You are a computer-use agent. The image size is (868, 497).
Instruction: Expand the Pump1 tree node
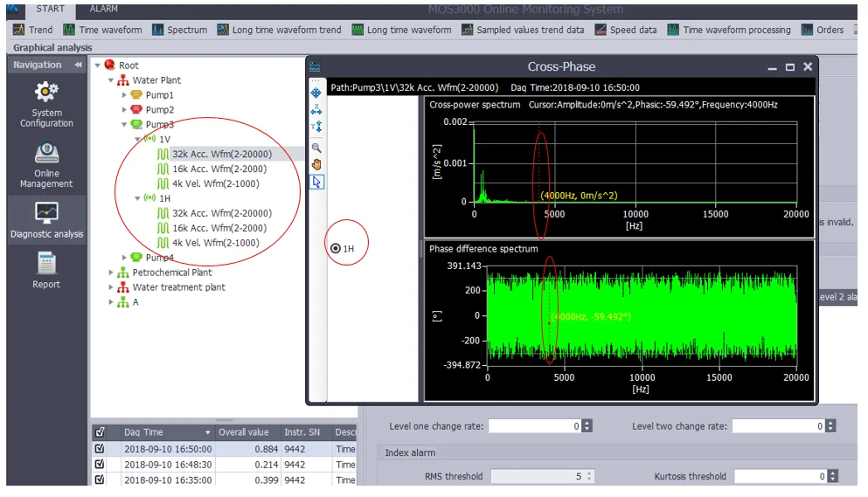click(125, 95)
